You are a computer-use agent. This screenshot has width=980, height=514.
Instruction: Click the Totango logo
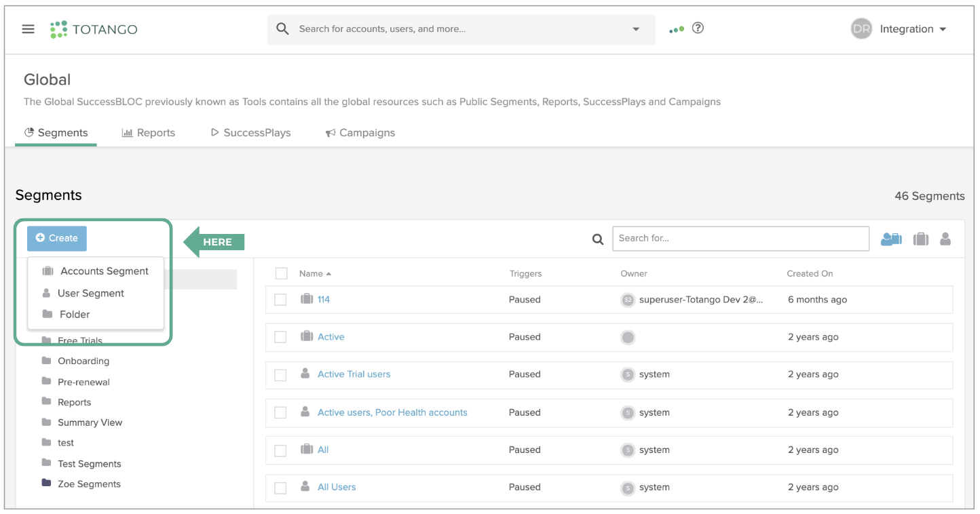coord(94,29)
